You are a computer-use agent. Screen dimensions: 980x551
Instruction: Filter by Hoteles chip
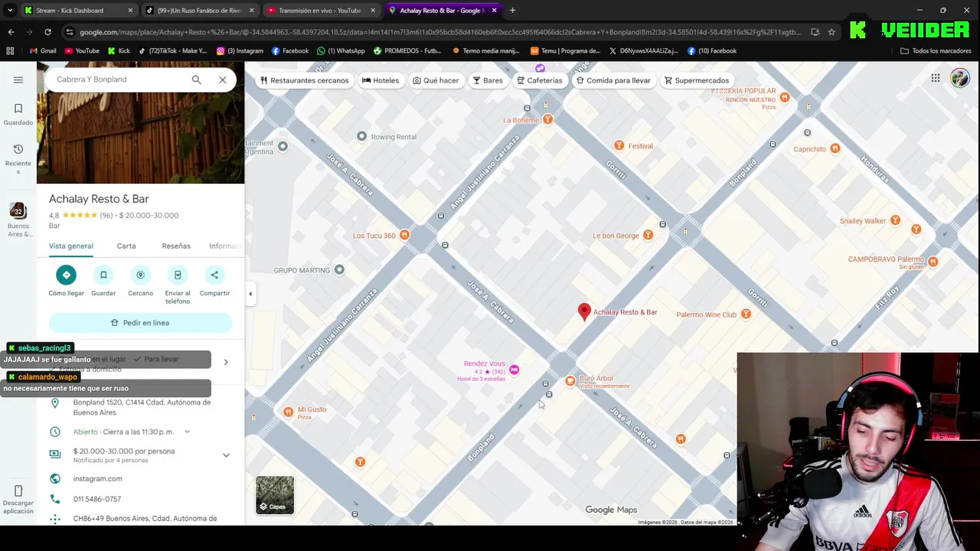coord(381,80)
